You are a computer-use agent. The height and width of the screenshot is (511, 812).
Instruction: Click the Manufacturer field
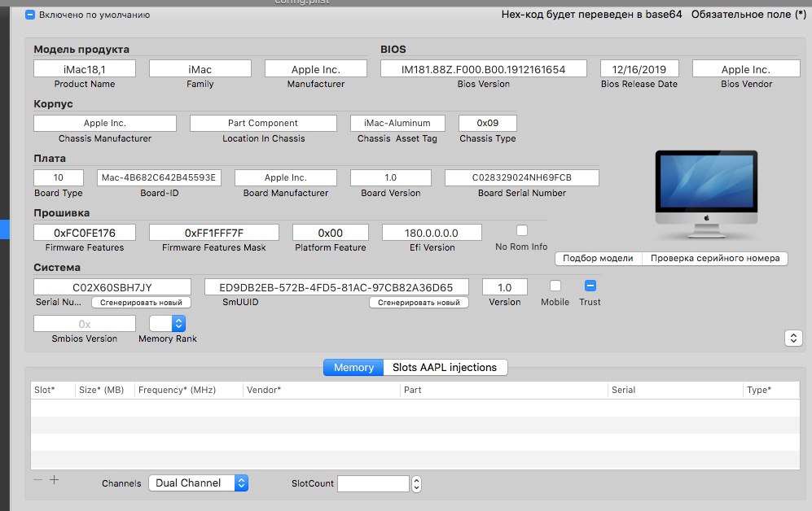pyautogui.click(x=316, y=69)
